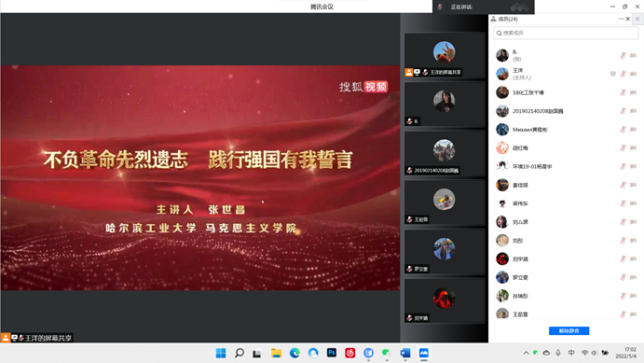644x363 pixels.
Task: Open the hamburger menu at the panel's top right
Action: pos(637,19)
